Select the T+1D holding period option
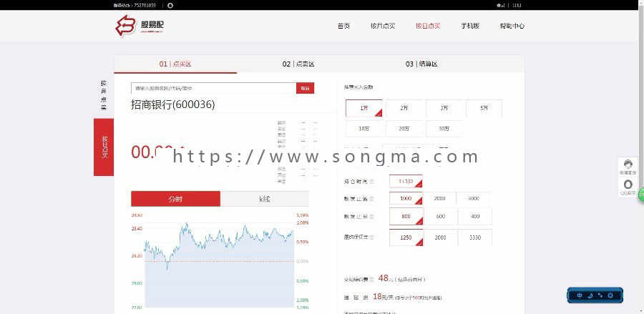The width and height of the screenshot is (644, 314). (406, 181)
